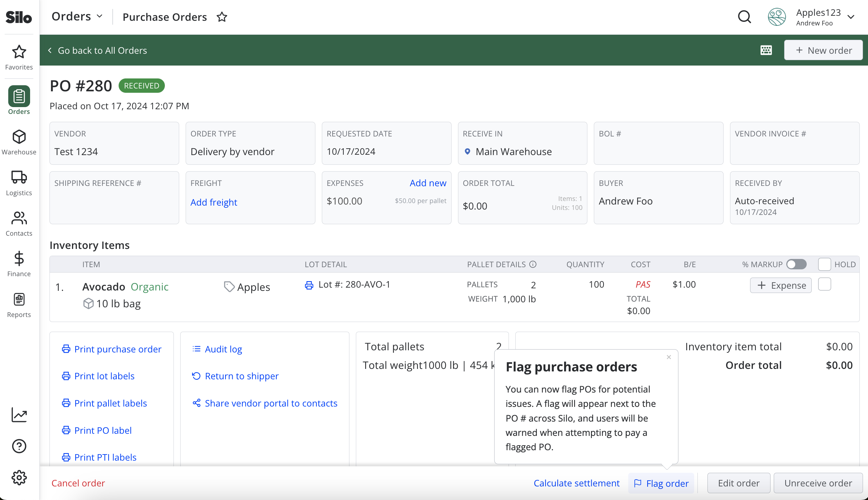Image resolution: width=868 pixels, height=500 pixels.
Task: Open the Logistics sidebar section
Action: pos(19,183)
